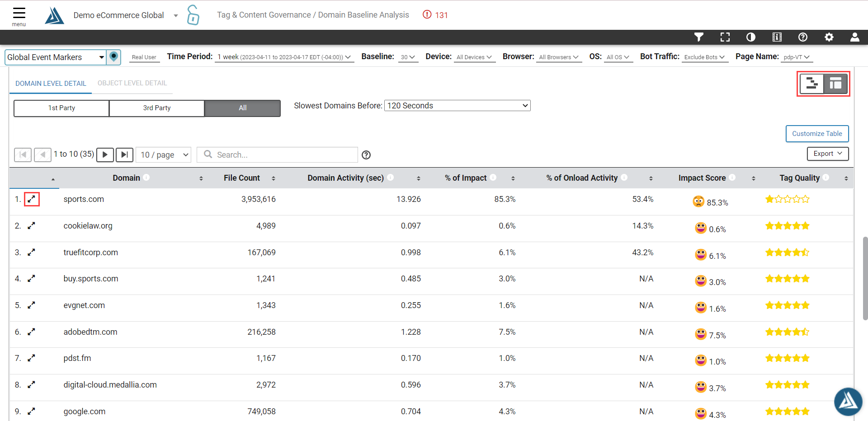Click the Real User link

tap(144, 57)
